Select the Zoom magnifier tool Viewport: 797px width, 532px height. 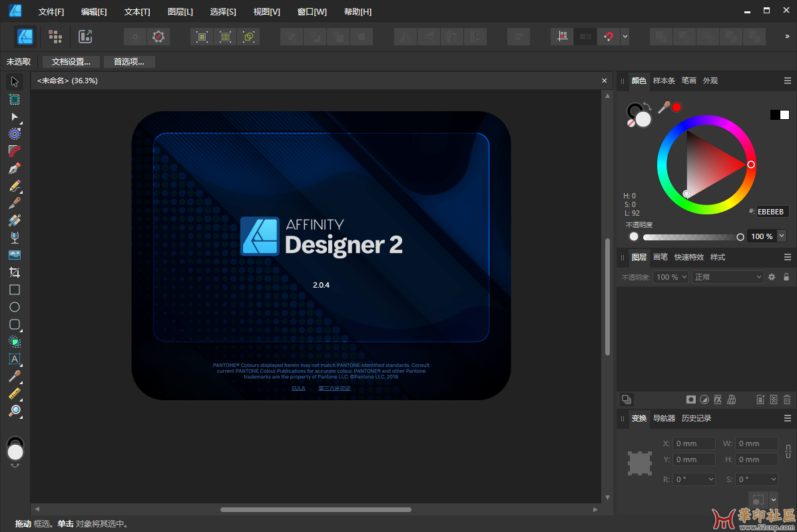pyautogui.click(x=15, y=411)
